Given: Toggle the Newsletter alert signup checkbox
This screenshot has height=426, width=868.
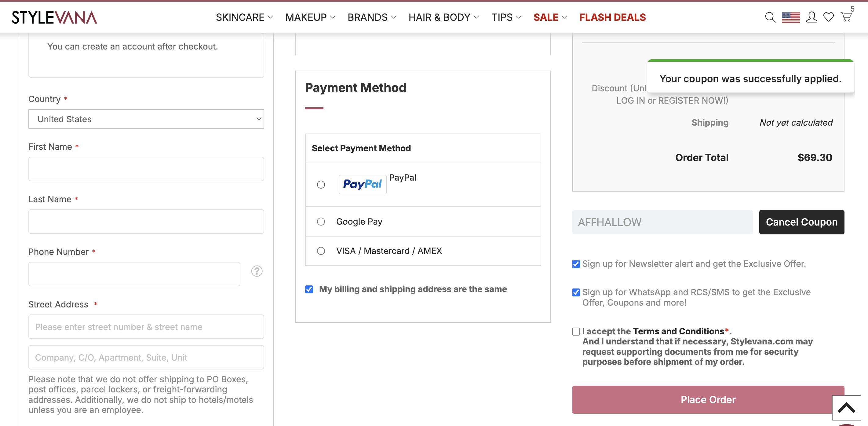Looking at the screenshot, I should click(576, 264).
